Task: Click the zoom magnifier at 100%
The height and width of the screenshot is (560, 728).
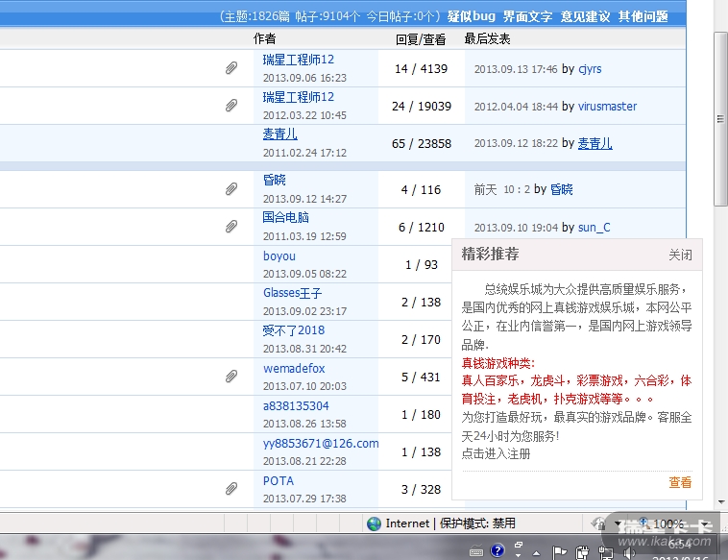Action: tap(644, 523)
